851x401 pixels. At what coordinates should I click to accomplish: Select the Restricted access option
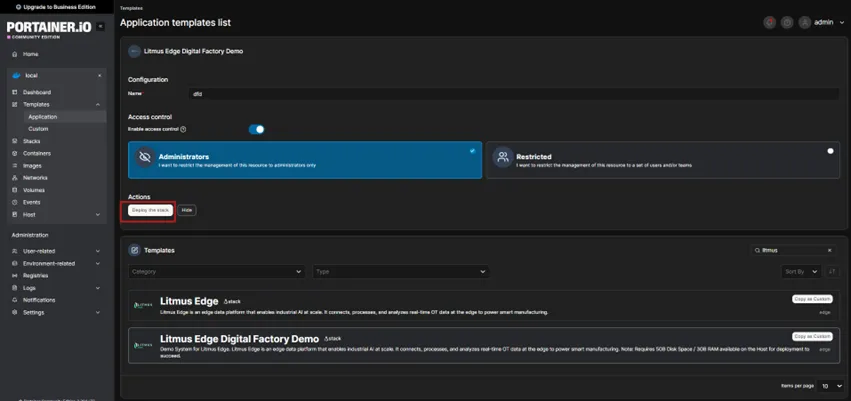click(x=663, y=160)
